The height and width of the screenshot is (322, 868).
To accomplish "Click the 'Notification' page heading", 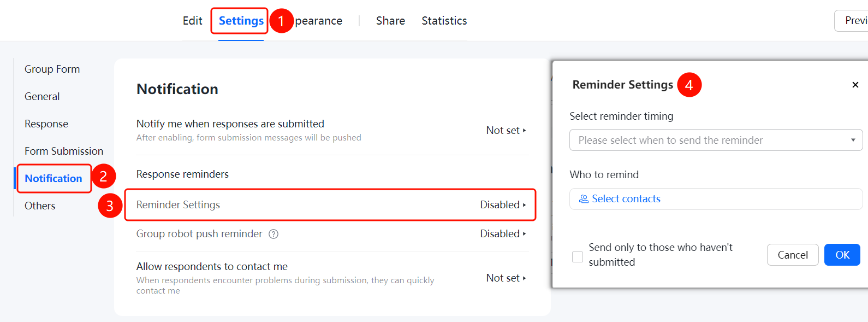I will (x=177, y=89).
